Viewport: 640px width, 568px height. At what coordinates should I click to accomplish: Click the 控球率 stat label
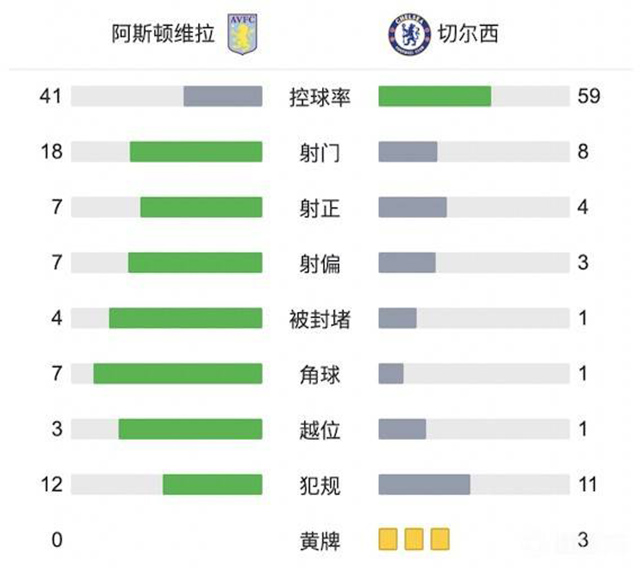[320, 97]
